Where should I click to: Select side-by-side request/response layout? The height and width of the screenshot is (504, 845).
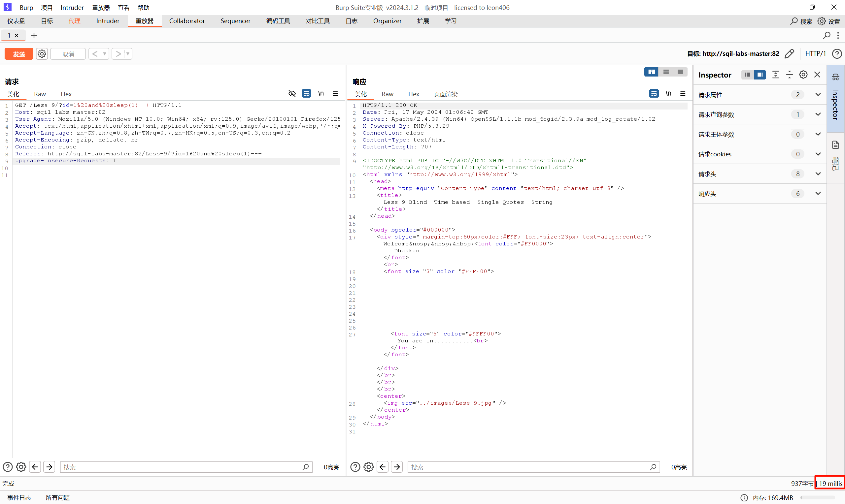pos(651,72)
